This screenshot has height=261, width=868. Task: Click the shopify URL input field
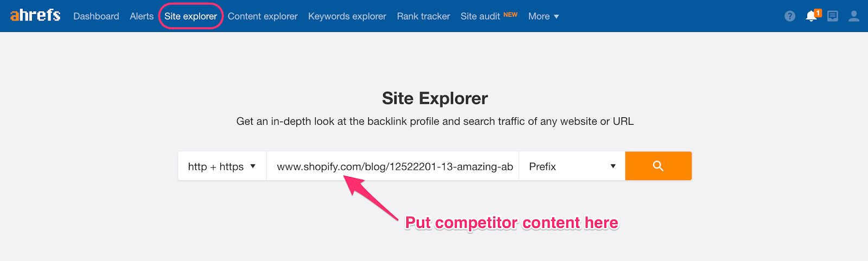(393, 166)
